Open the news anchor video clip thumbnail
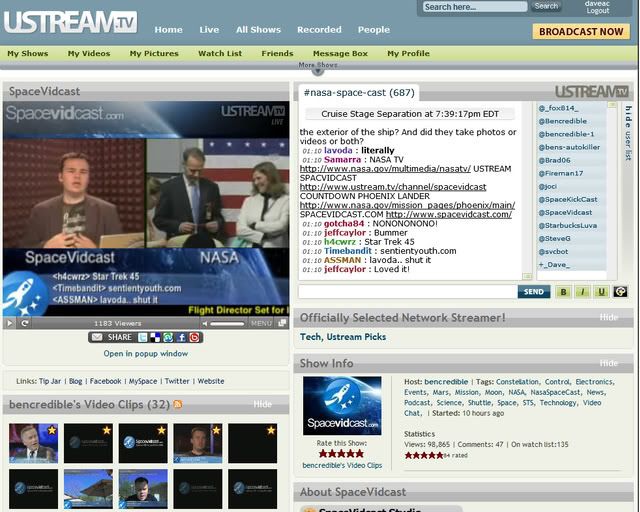640x512 pixels. pos(33,443)
